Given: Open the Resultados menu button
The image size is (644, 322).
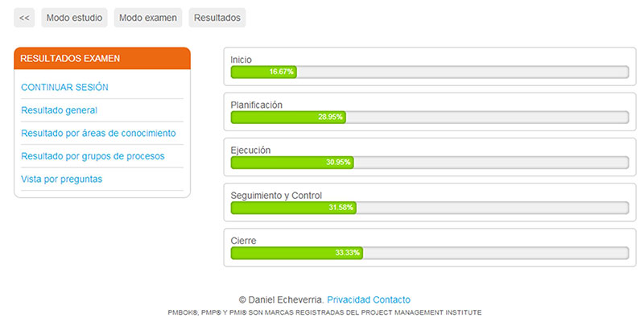Looking at the screenshot, I should pos(217,18).
